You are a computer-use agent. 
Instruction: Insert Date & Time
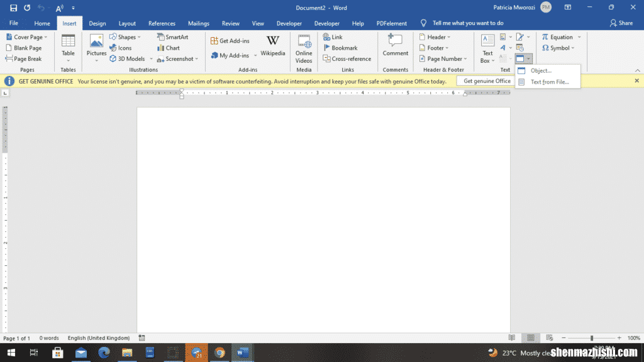[x=520, y=48]
